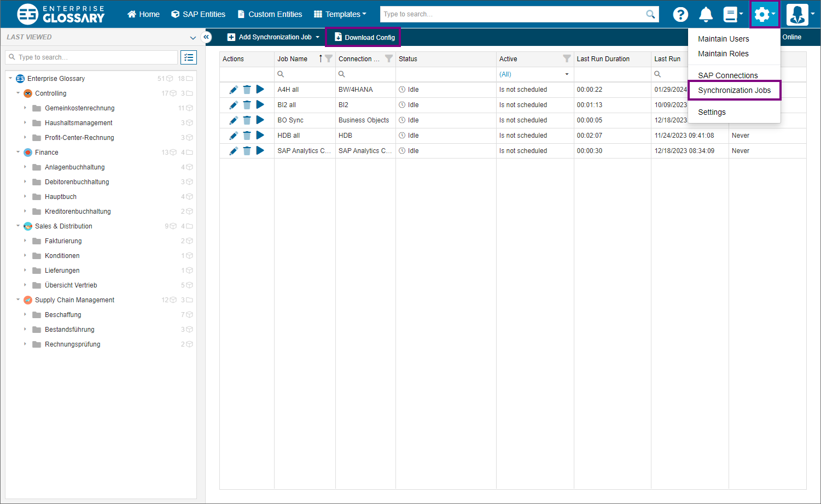Screen dimensions: 821x504
Task: Select Synchronization Jobs from settings menu
Action: (x=734, y=90)
